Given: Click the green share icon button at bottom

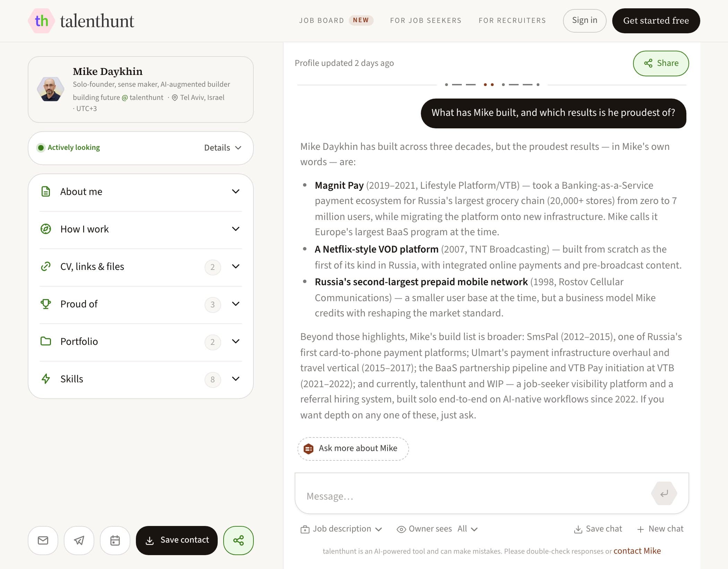Looking at the screenshot, I should (239, 540).
